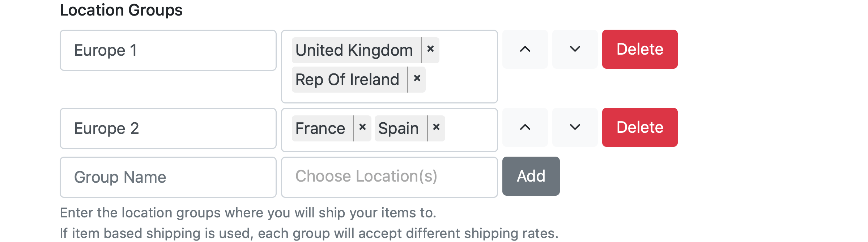Click the France tag label

click(x=320, y=128)
